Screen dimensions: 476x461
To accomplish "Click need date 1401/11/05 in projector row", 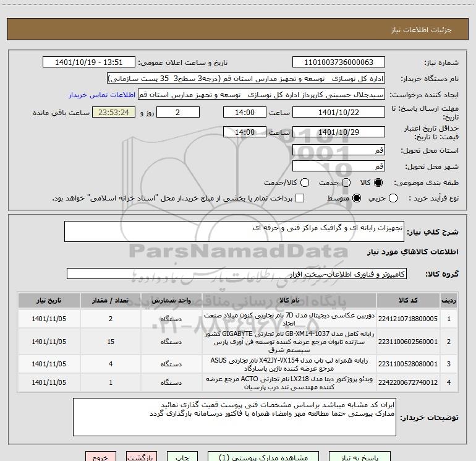I will [49, 382].
